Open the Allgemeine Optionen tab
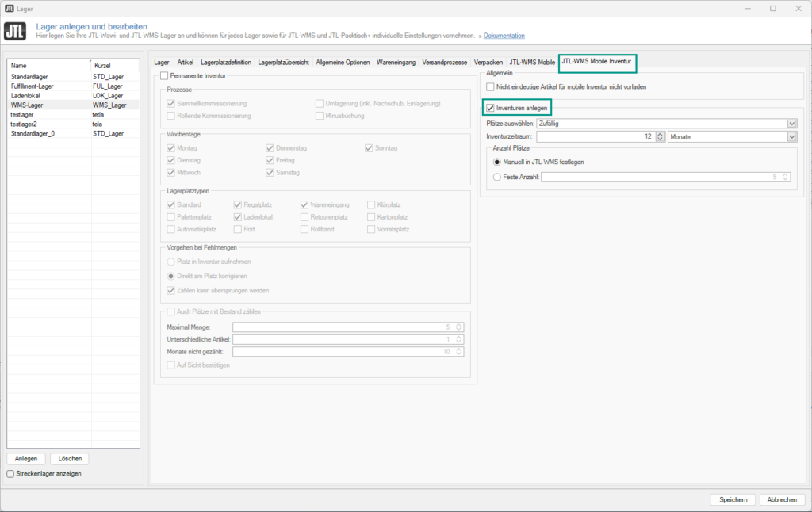This screenshot has width=812, height=512. pos(343,62)
